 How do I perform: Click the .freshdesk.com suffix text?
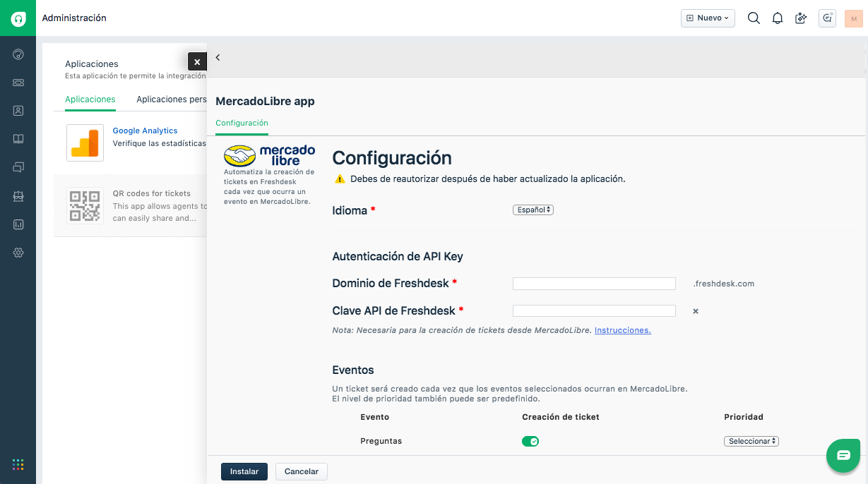click(x=724, y=284)
